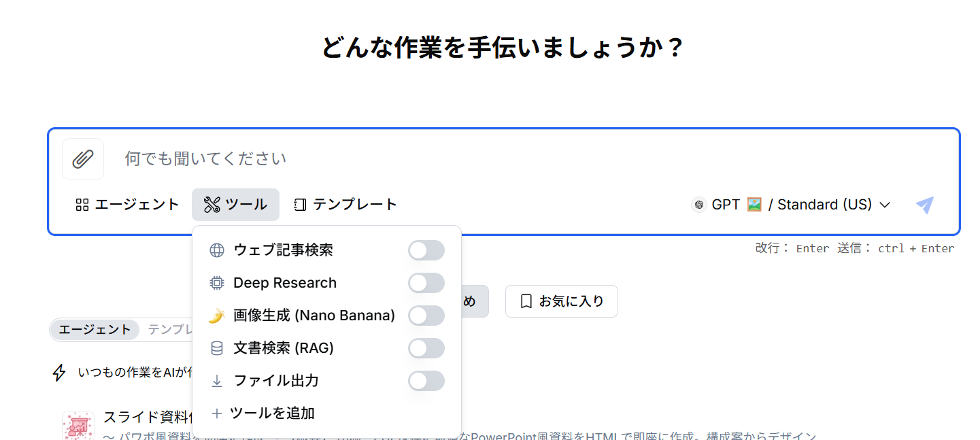
Task: Open the GPT / Standard (US) model dropdown
Action: click(791, 205)
